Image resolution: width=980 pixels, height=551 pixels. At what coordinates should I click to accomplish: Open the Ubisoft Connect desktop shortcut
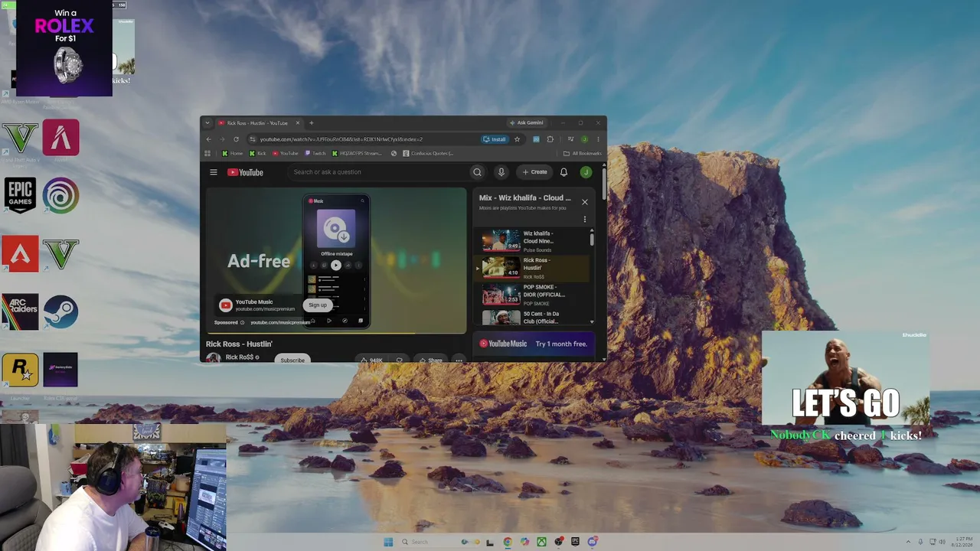tap(60, 195)
